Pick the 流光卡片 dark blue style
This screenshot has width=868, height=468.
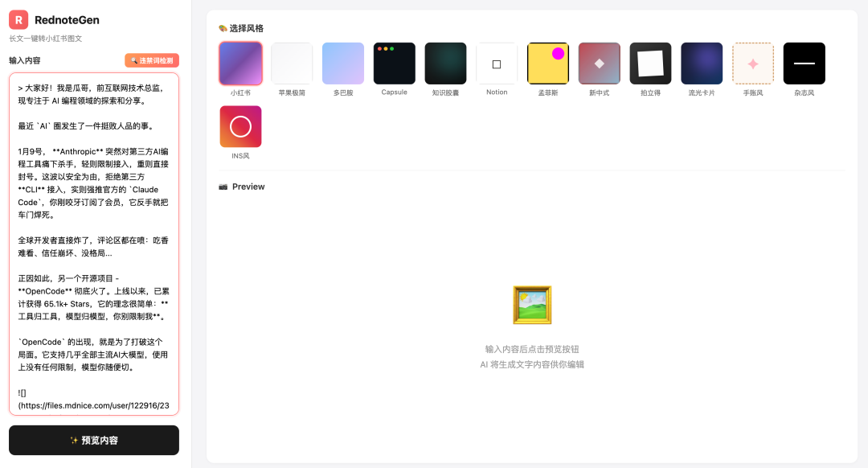pyautogui.click(x=702, y=64)
